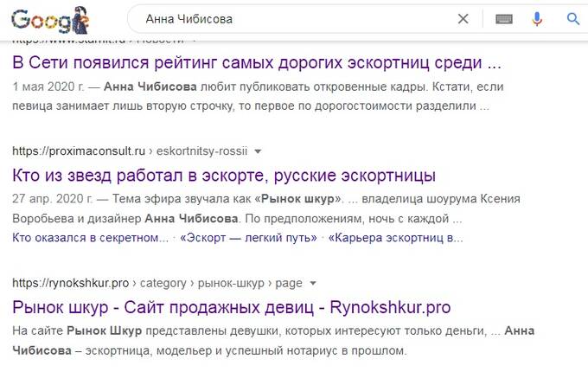The image size is (588, 372).
Task: Click the eskortnitsy-rossii breadcrumb segment
Action: click(201, 151)
